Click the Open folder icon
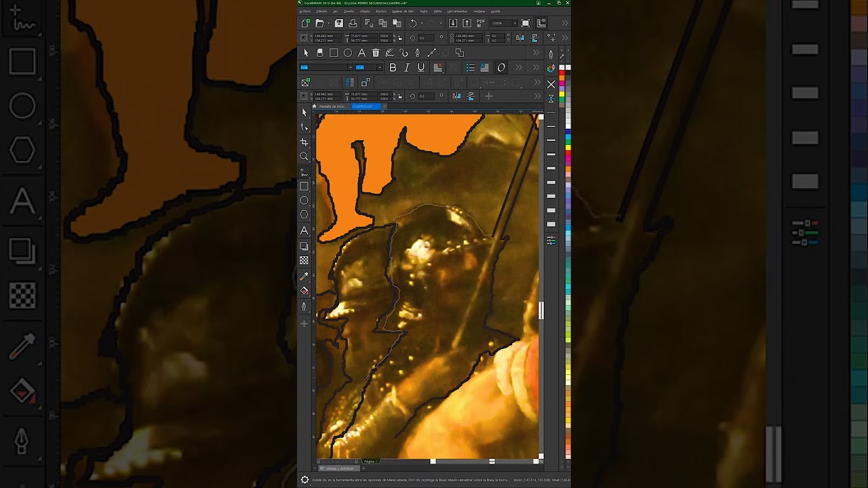This screenshot has height=488, width=868. point(319,23)
